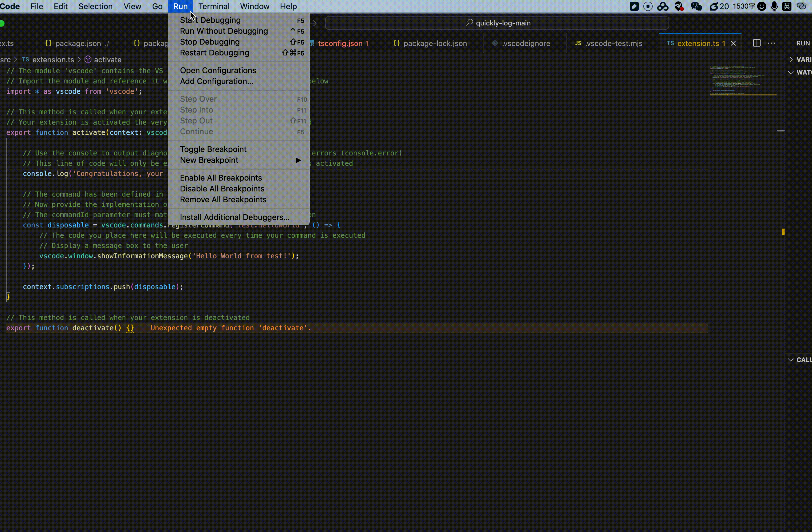This screenshot has width=812, height=532.
Task: Select Start Debugging menu item
Action: (x=210, y=20)
